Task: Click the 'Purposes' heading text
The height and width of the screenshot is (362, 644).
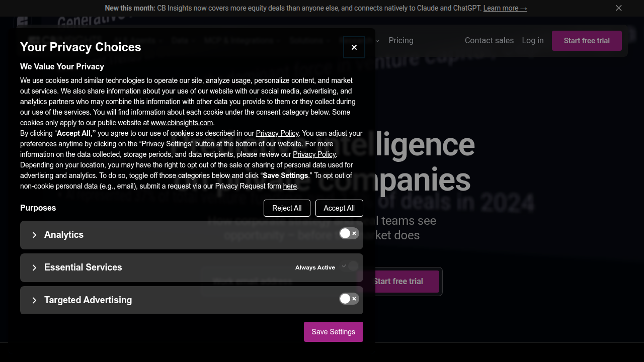Action: [38, 208]
